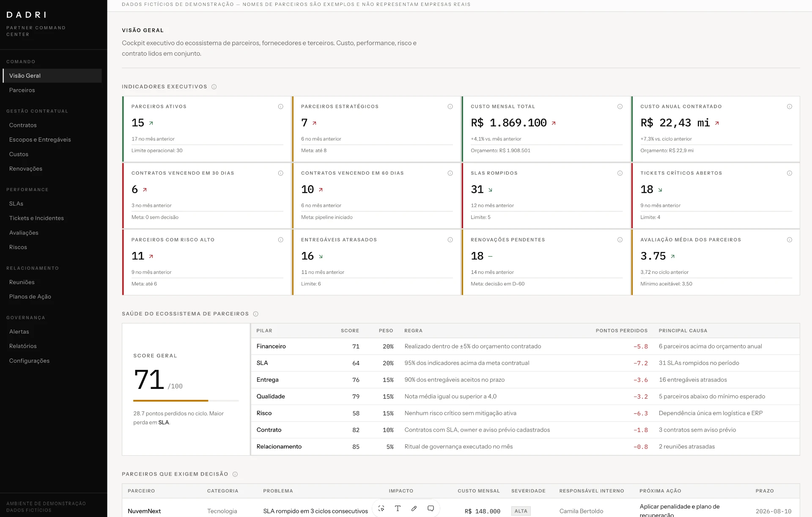Click info icon beside Indicadores Executivos heading

click(214, 87)
